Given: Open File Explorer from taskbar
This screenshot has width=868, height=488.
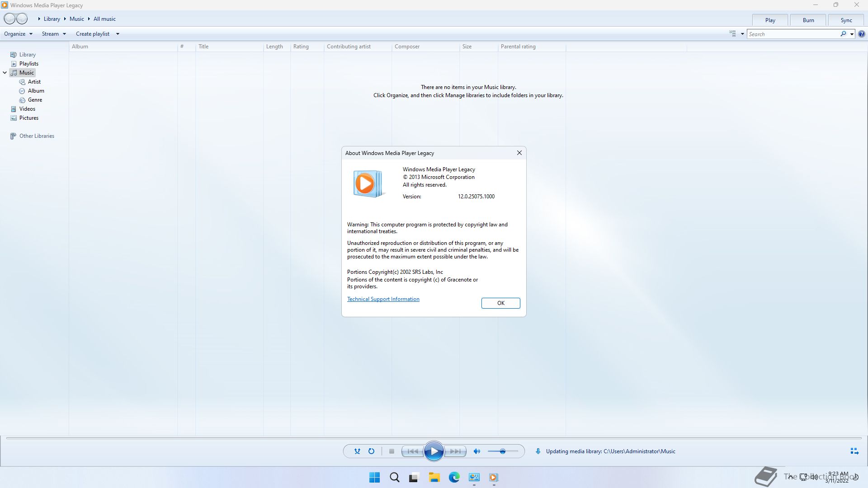Looking at the screenshot, I should [434, 478].
